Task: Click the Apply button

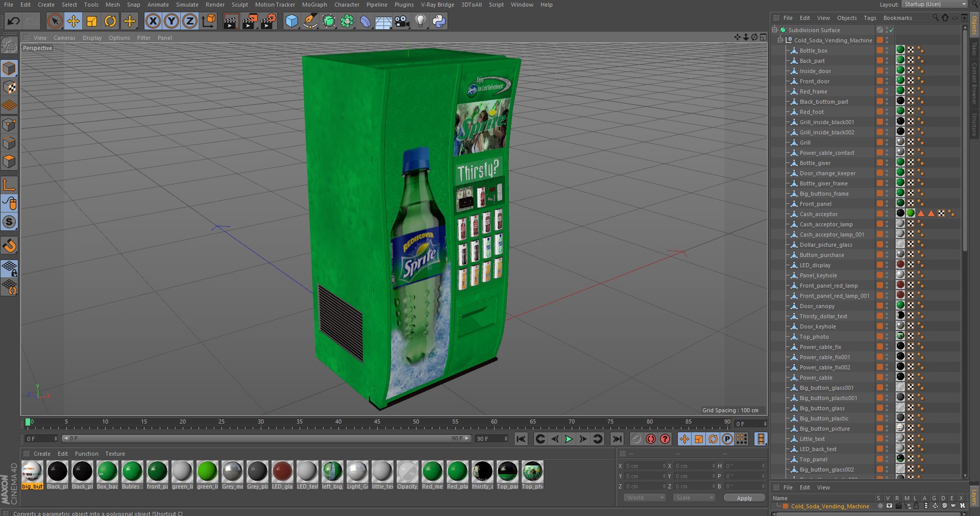Action: 744,498
